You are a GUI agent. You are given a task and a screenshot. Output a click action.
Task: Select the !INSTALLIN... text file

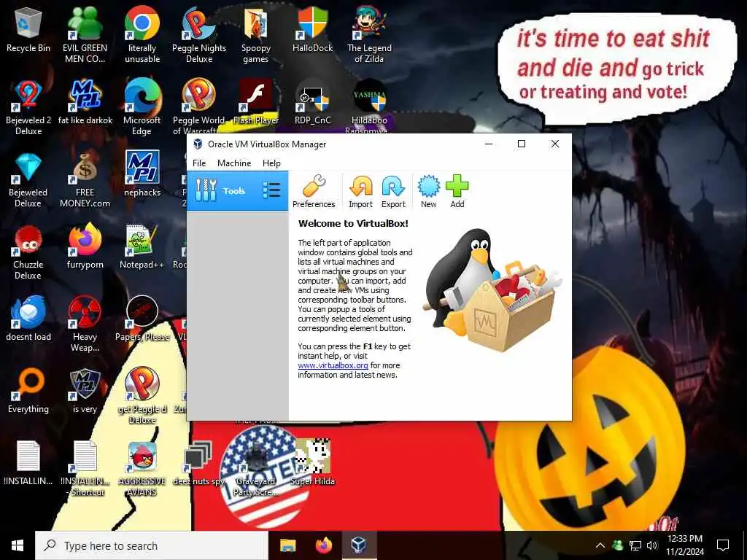pyautogui.click(x=28, y=463)
